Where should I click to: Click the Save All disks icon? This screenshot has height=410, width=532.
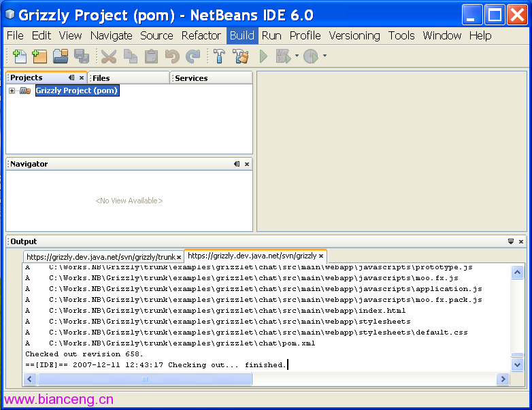(82, 56)
